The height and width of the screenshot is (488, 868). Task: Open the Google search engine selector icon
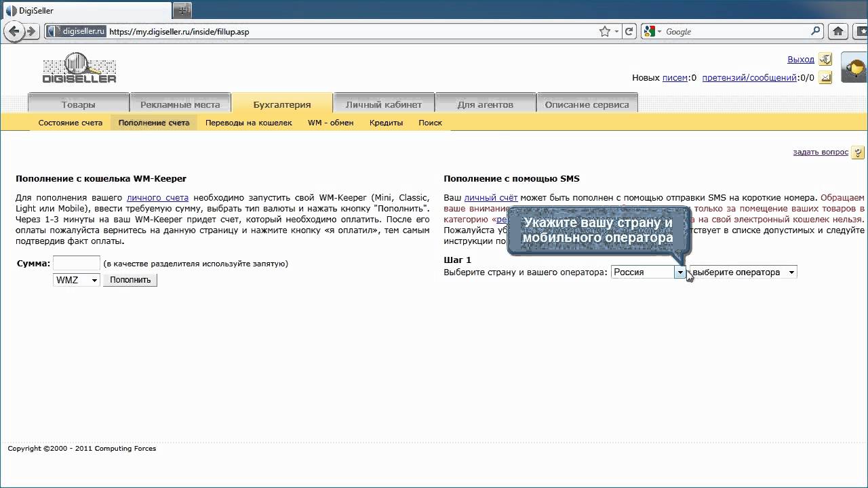(652, 31)
